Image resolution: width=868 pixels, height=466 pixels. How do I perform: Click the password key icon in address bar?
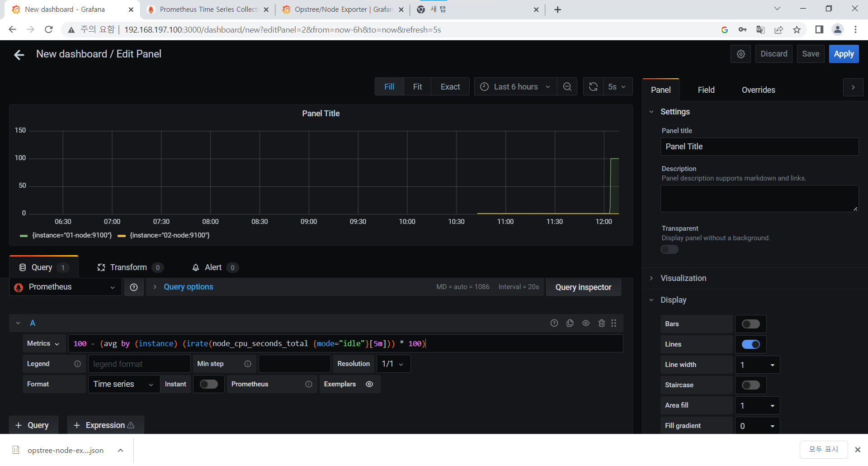click(742, 29)
